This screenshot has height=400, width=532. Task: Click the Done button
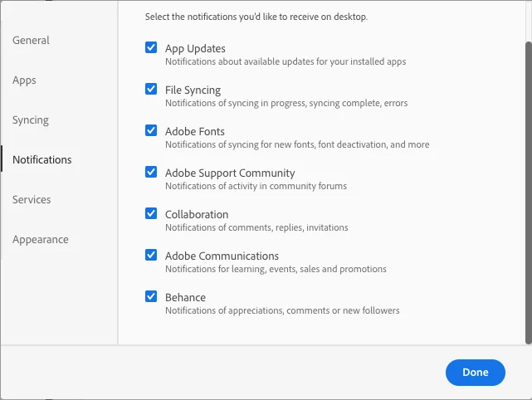(476, 373)
